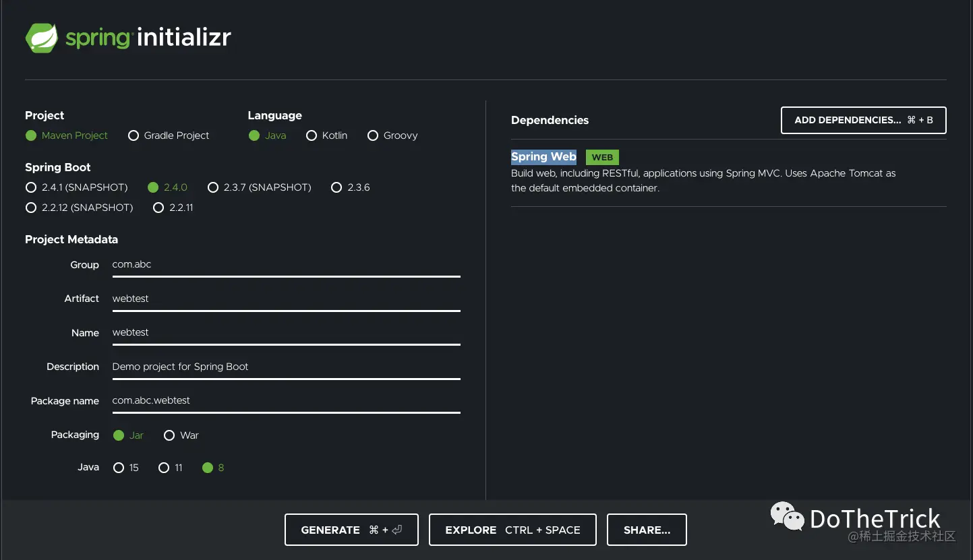This screenshot has height=560, width=973.
Task: Focus the Package name input field
Action: tap(286, 401)
